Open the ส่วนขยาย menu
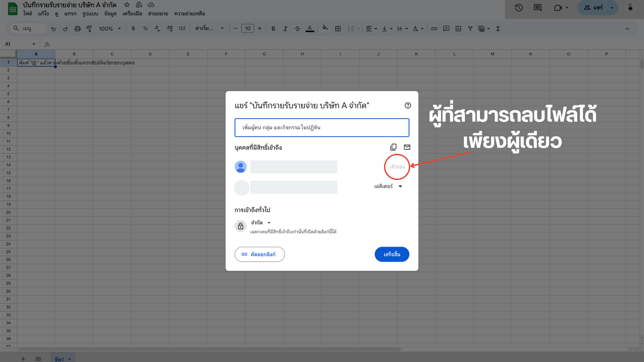Screen dimensions: 644x362 pyautogui.click(x=158, y=14)
